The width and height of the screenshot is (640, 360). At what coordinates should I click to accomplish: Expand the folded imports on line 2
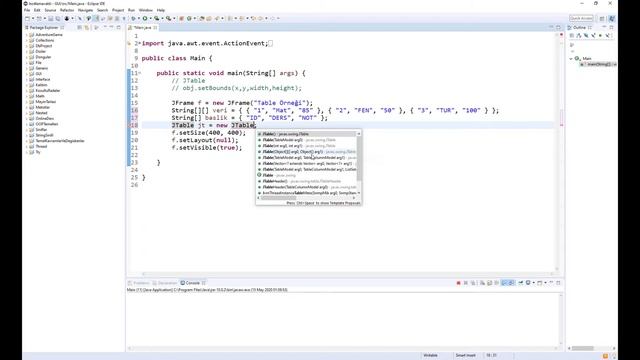[x=140, y=43]
